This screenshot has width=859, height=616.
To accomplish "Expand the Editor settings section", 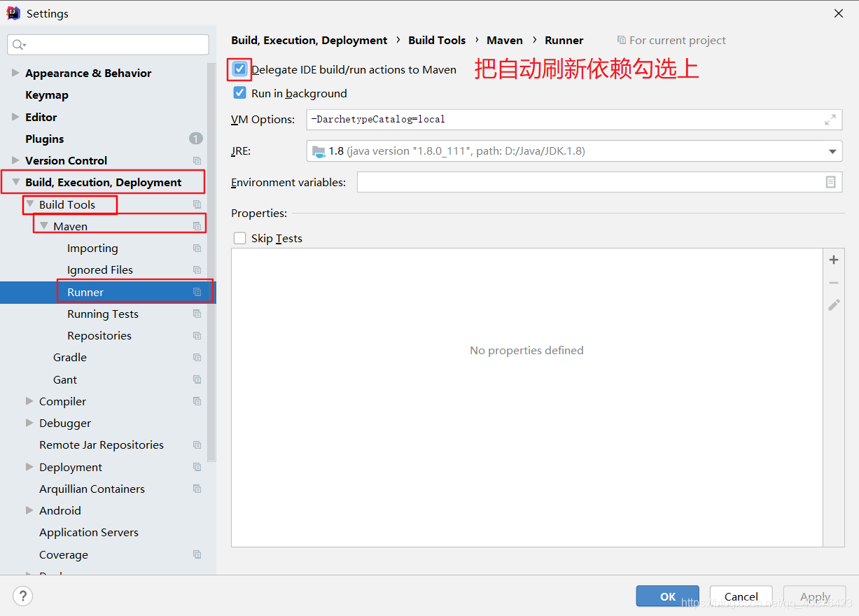I will pyautogui.click(x=15, y=117).
